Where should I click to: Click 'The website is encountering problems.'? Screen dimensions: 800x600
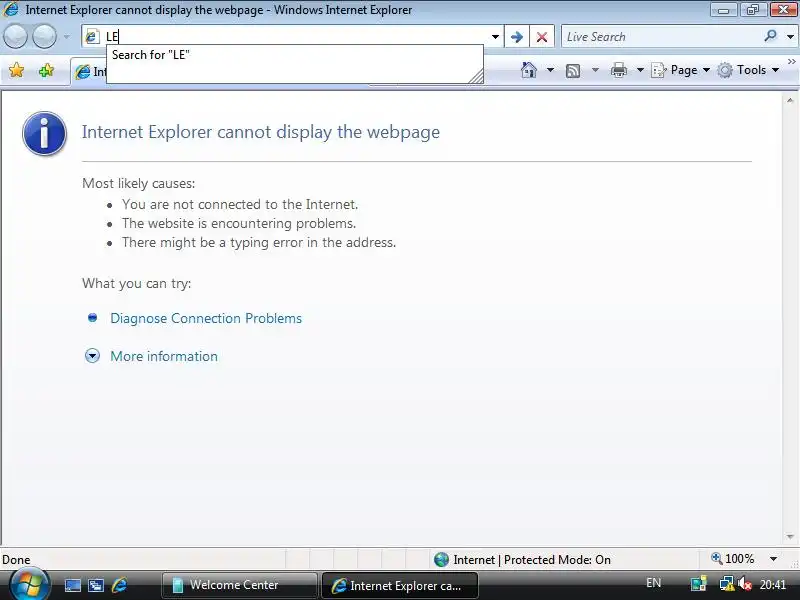(x=239, y=223)
